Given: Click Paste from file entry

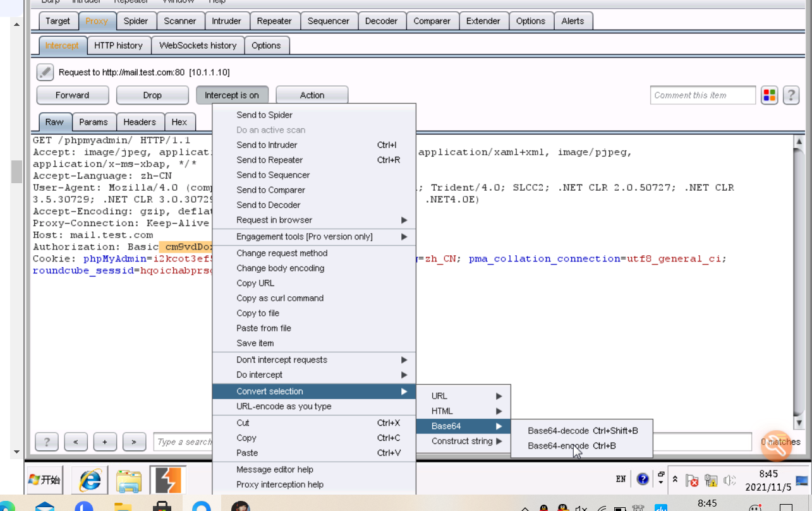Looking at the screenshot, I should click(x=314, y=328).
